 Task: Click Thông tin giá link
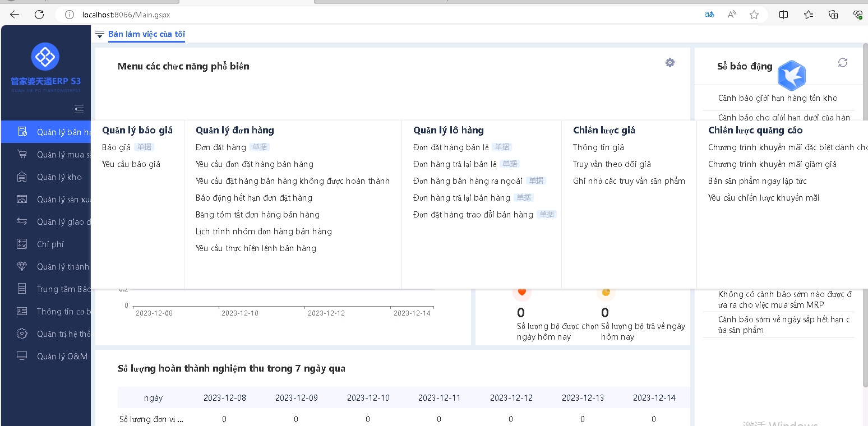pos(598,147)
